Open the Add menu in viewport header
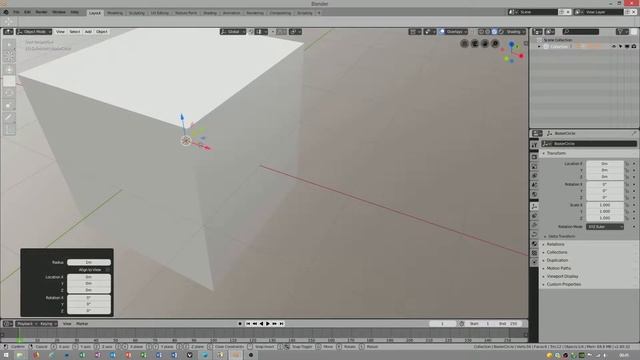The image size is (640, 360). click(x=88, y=31)
